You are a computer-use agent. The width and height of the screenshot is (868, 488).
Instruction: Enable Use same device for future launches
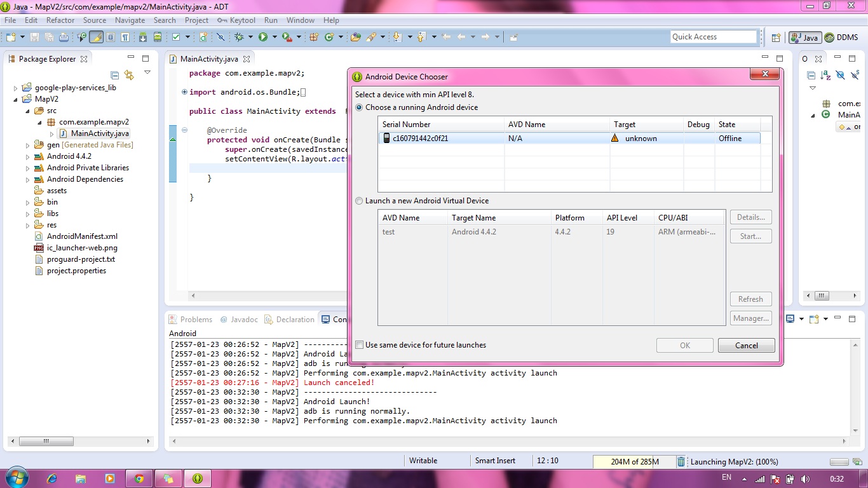pos(360,345)
